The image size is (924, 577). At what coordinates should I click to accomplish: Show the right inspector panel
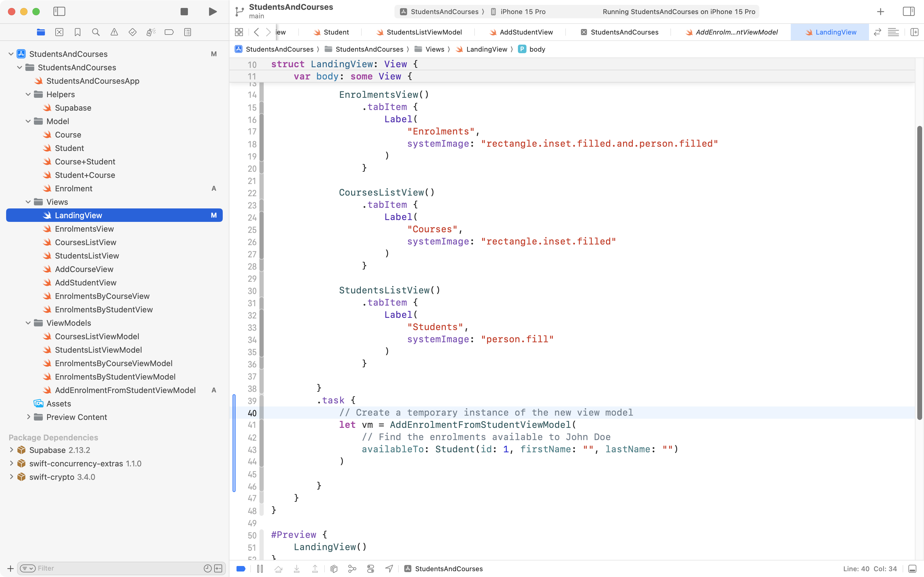pos(908,11)
